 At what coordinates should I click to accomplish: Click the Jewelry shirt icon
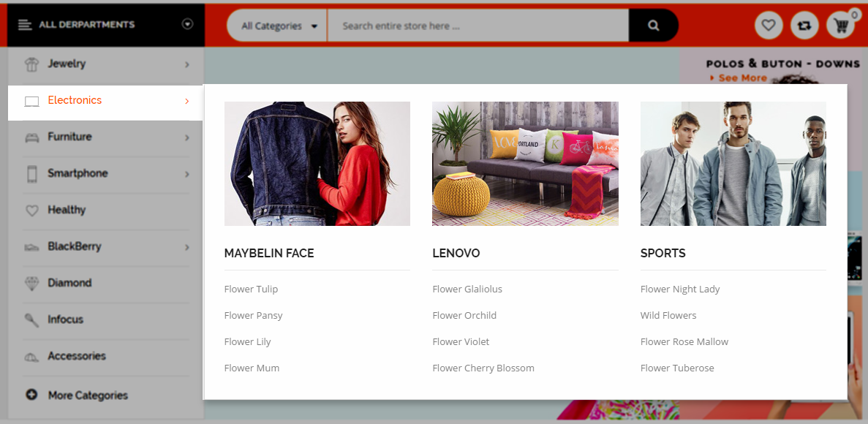click(31, 64)
